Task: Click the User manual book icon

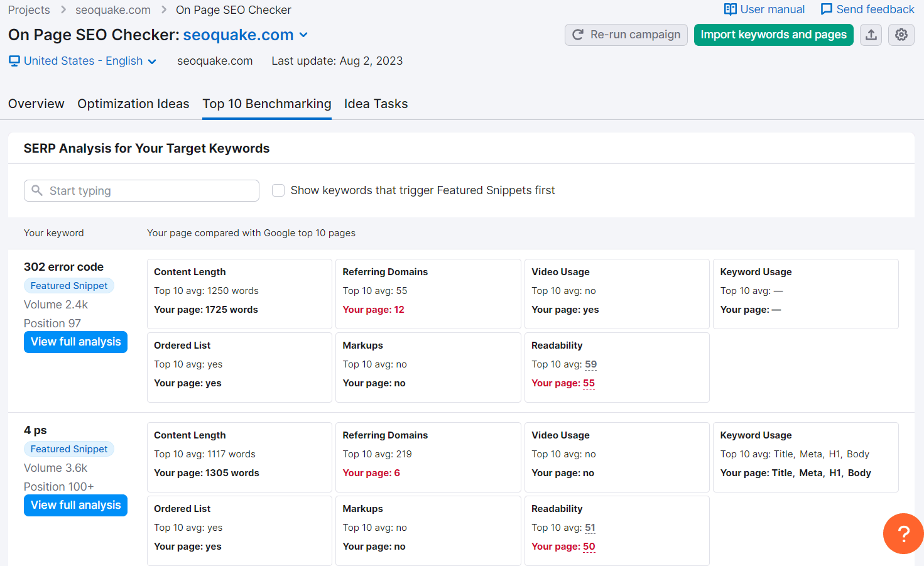Action: pyautogui.click(x=730, y=9)
